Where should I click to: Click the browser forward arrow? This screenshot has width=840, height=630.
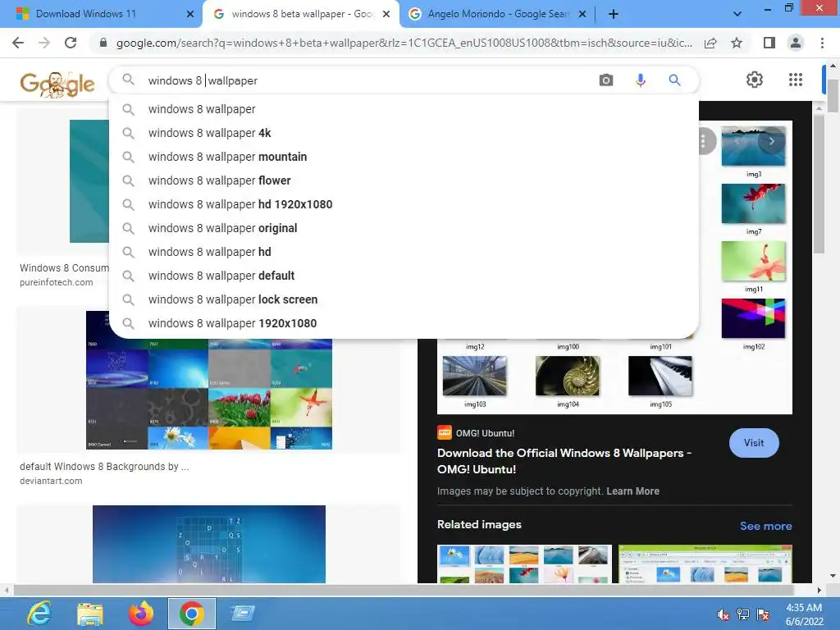coord(44,43)
